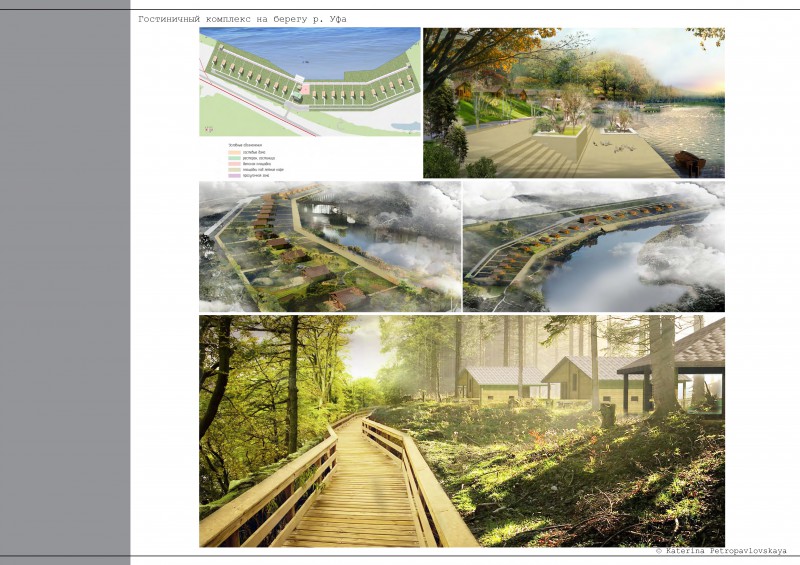Click the green legend color swatch

(235, 158)
